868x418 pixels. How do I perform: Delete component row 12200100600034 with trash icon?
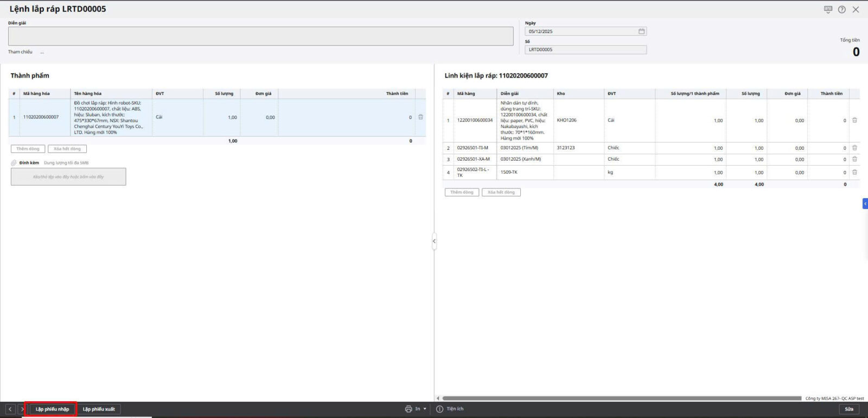(x=854, y=121)
